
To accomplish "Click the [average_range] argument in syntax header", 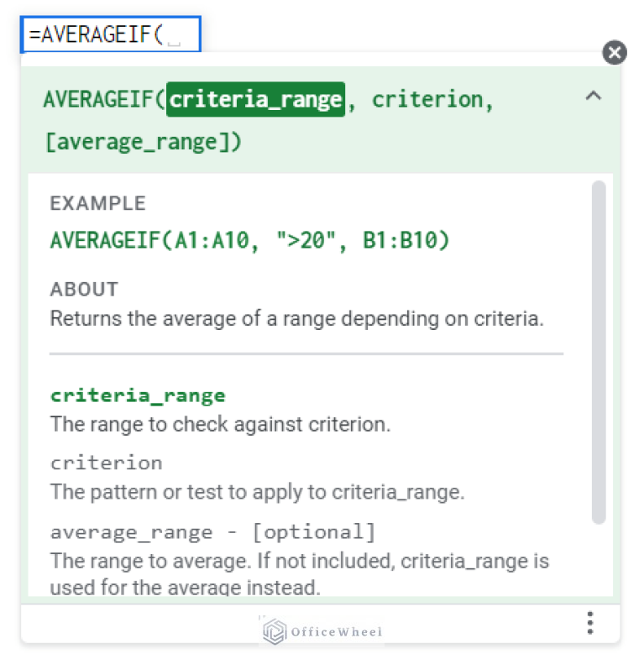I will (144, 143).
